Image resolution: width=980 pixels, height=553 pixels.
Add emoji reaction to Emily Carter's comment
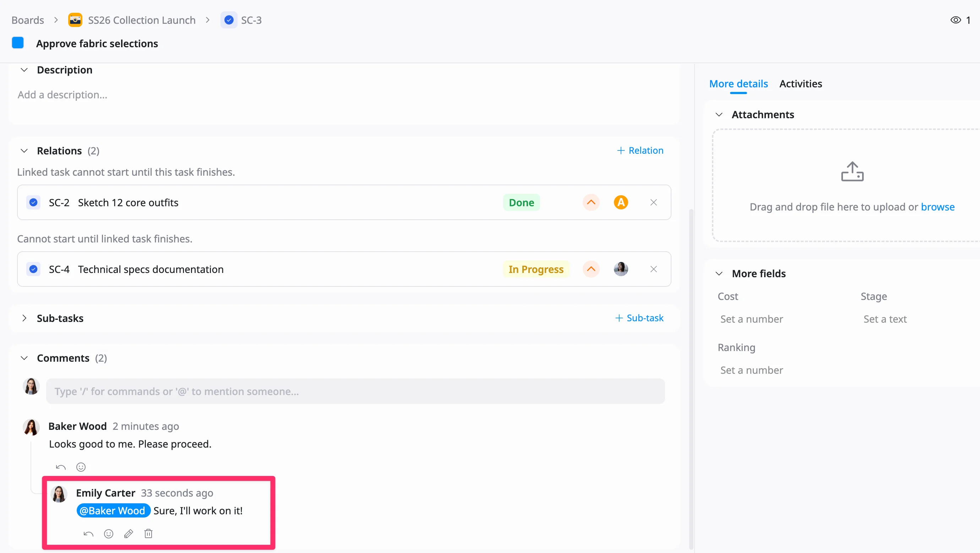[x=108, y=534]
